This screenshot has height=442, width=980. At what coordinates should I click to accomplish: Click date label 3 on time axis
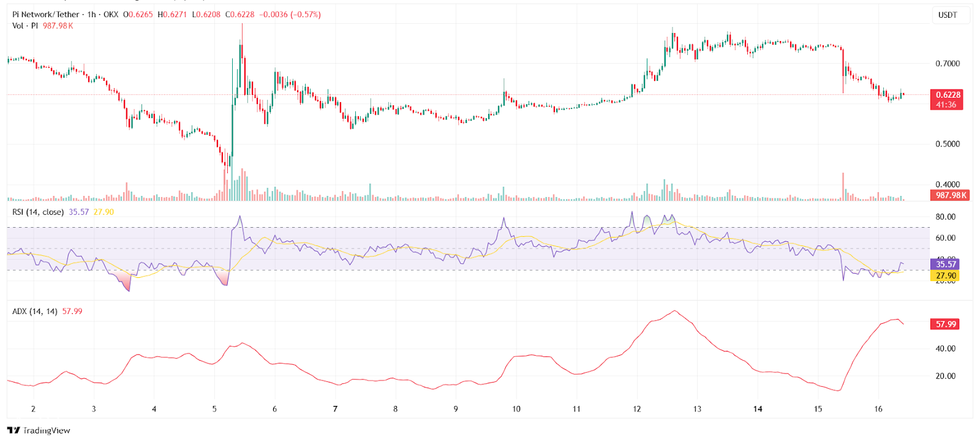pos(94,409)
